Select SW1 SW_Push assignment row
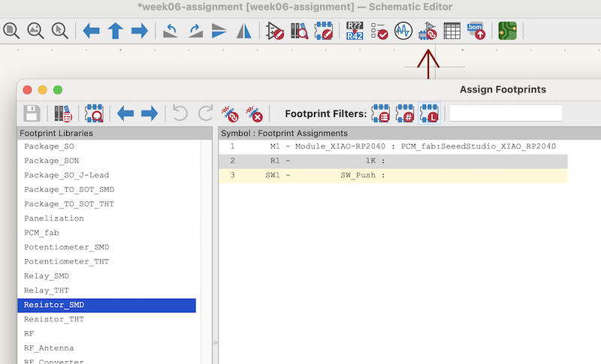 [393, 176]
